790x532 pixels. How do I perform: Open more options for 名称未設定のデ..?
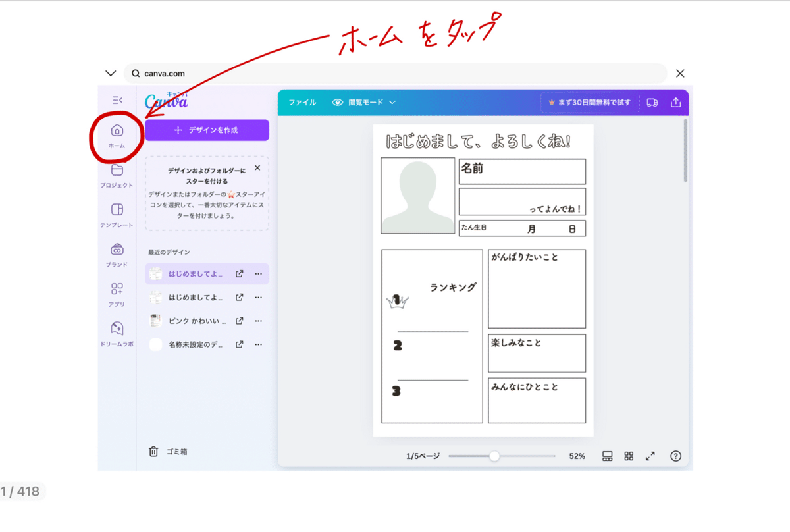point(259,344)
